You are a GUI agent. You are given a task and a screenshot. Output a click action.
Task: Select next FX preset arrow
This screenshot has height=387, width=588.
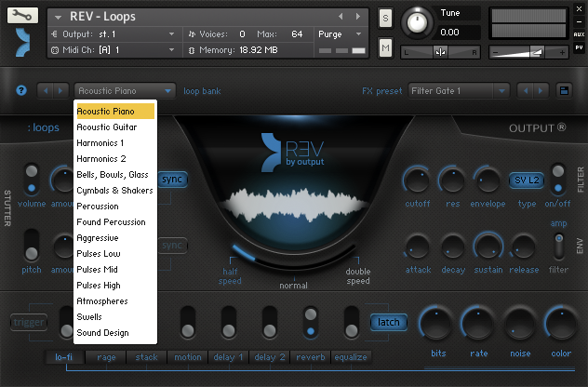coord(541,91)
